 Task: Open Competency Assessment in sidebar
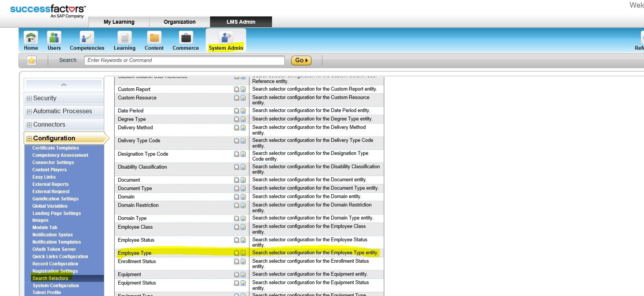click(60, 155)
